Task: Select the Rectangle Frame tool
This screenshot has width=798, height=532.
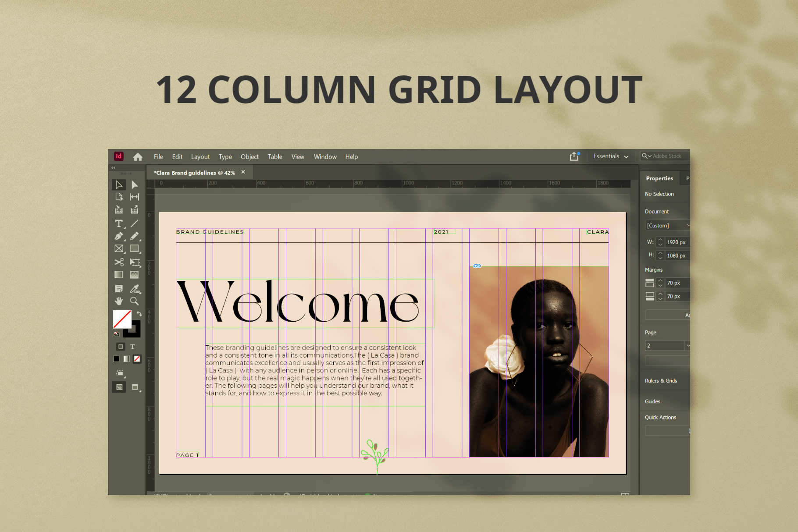Action: coord(118,249)
